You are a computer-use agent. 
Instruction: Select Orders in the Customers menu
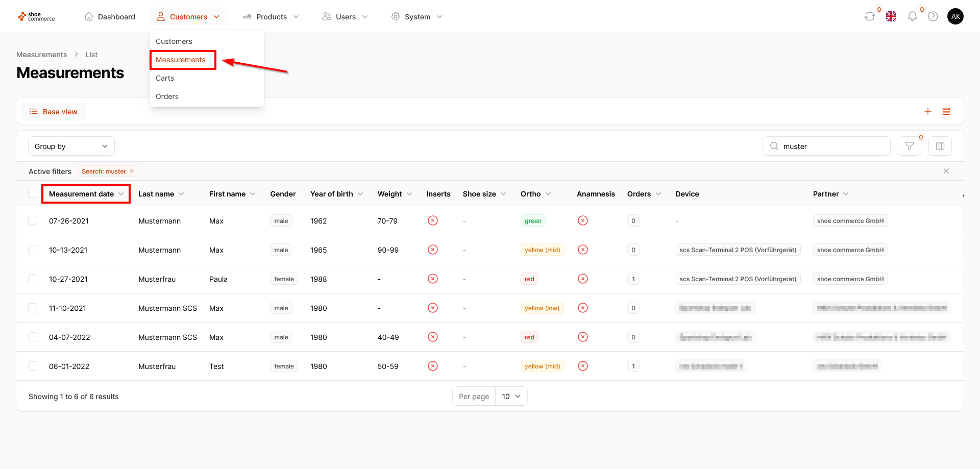click(167, 96)
